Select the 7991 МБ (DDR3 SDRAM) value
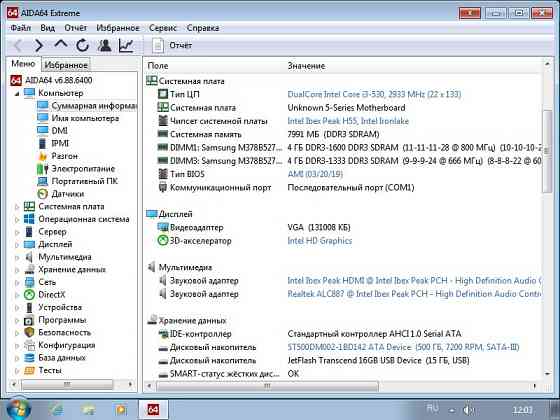 tap(333, 134)
